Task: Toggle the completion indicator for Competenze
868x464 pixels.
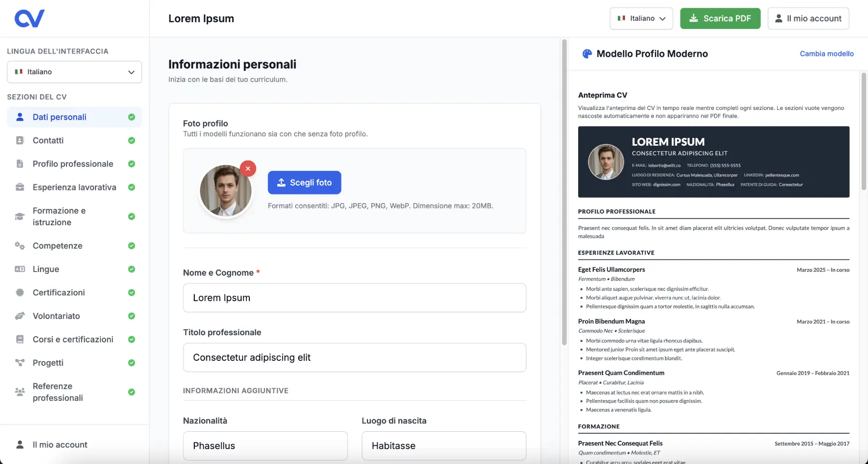Action: 132,246
